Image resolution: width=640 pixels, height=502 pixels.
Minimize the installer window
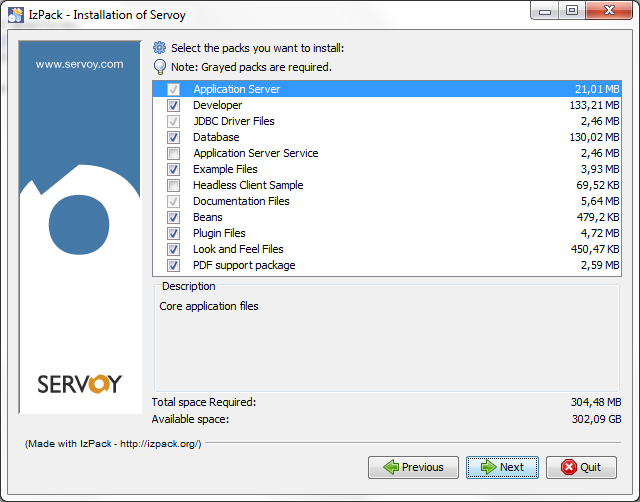(545, 11)
